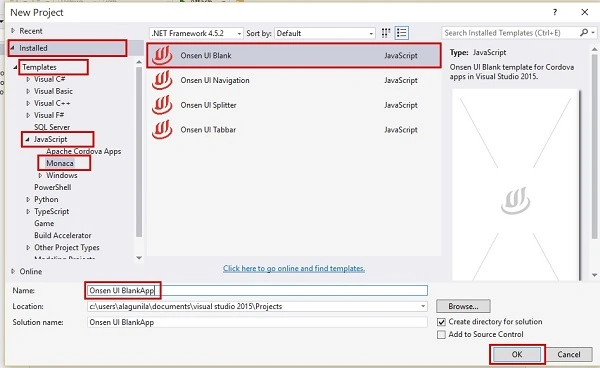Click the details pane scrollbar down arrow

click(x=594, y=275)
